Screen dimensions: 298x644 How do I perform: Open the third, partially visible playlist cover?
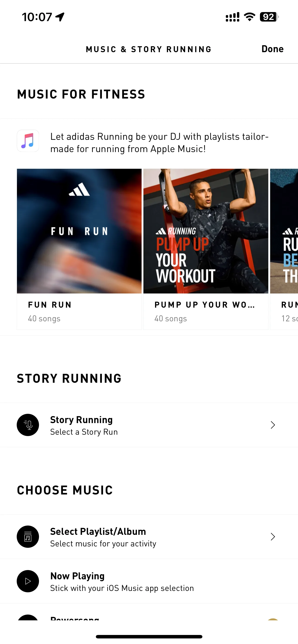coord(284,231)
